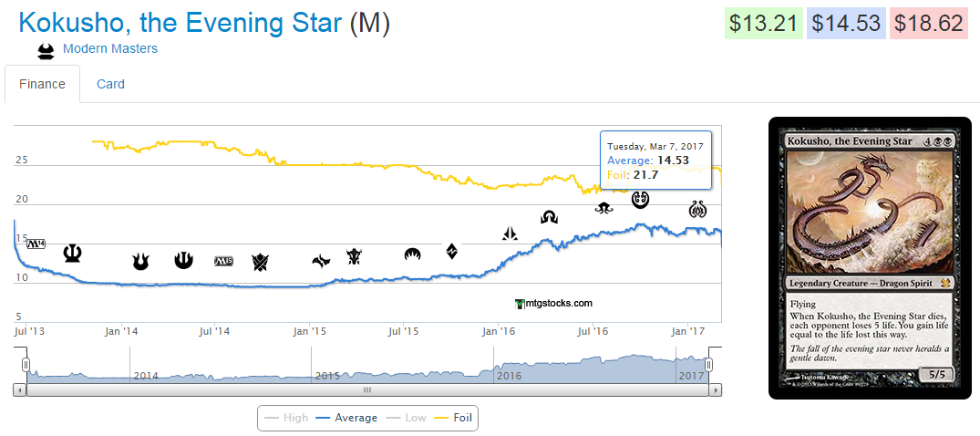The height and width of the screenshot is (436, 980).
Task: Click the tooltip date Tuesday, Mar 7, 2017
Action: point(655,146)
